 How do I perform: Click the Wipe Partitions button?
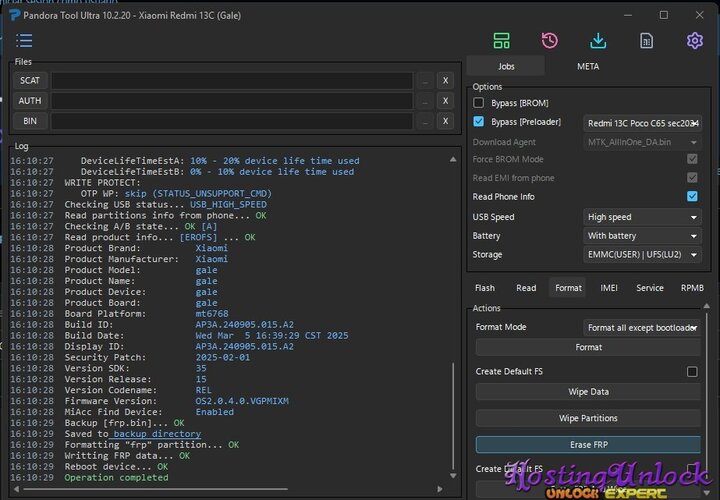pos(588,419)
